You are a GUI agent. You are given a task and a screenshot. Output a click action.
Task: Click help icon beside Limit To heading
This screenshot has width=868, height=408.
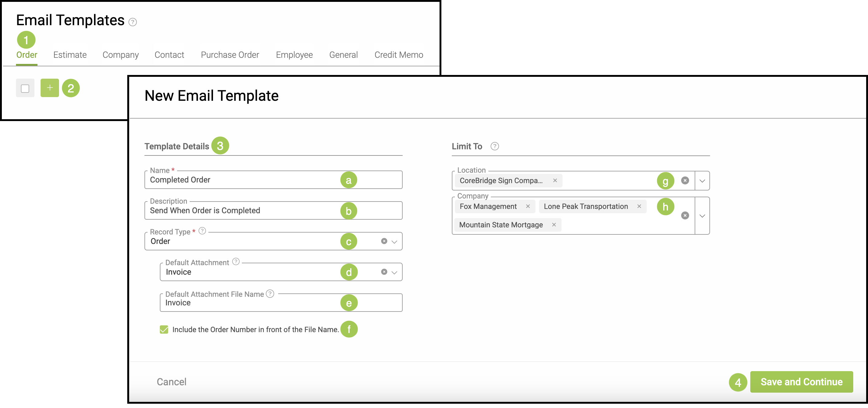494,146
